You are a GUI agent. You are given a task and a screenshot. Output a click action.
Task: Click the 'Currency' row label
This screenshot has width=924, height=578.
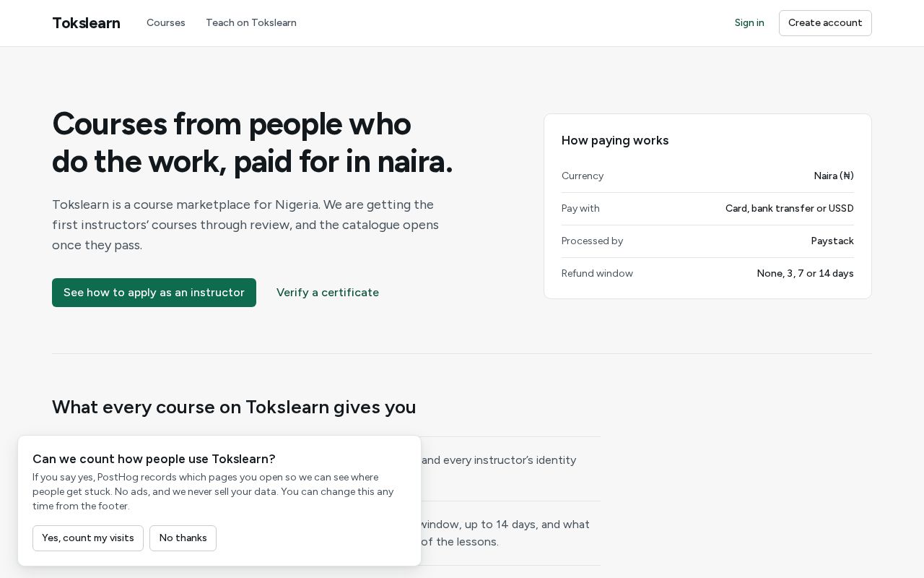pyautogui.click(x=583, y=176)
